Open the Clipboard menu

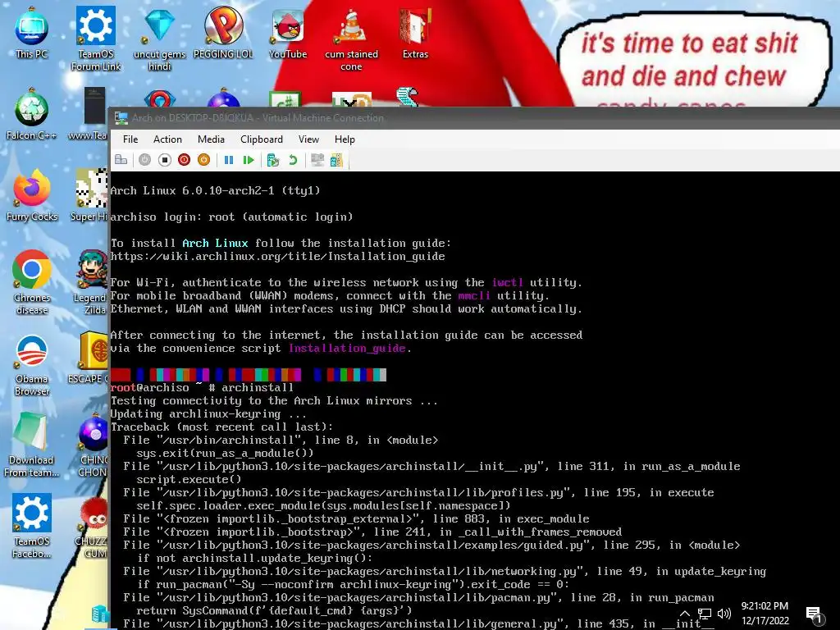262,139
